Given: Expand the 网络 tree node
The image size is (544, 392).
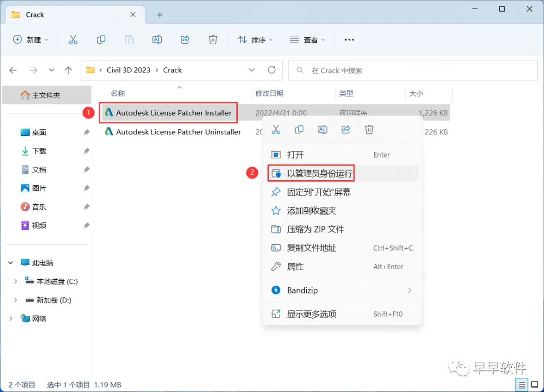Looking at the screenshot, I should 11,319.
